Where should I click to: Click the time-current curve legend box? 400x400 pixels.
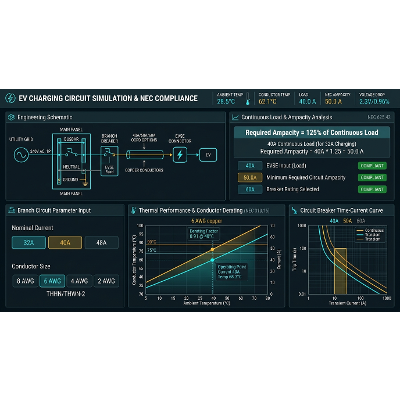click(x=371, y=235)
